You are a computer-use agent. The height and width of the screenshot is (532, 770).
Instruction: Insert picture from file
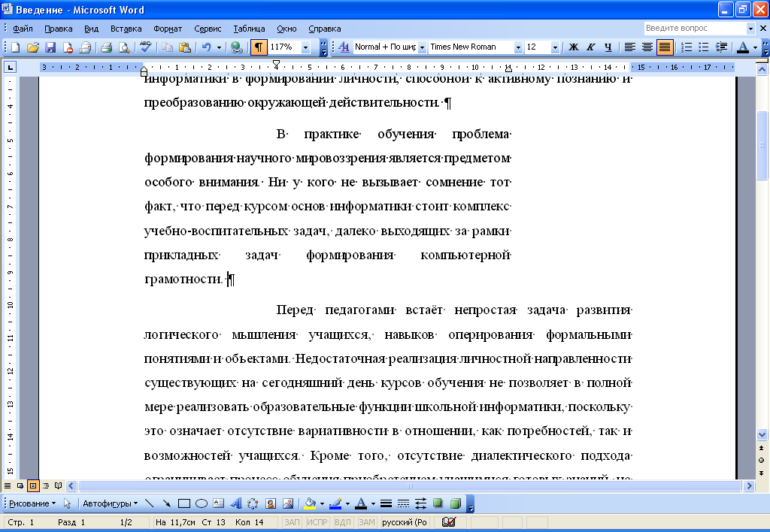pyautogui.click(x=288, y=503)
